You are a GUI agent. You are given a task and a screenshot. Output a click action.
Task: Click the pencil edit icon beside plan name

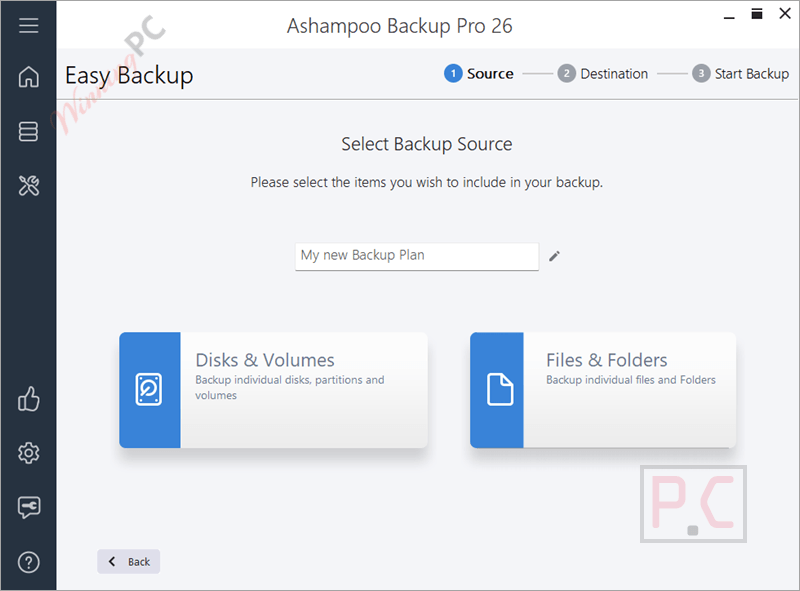coord(555,256)
